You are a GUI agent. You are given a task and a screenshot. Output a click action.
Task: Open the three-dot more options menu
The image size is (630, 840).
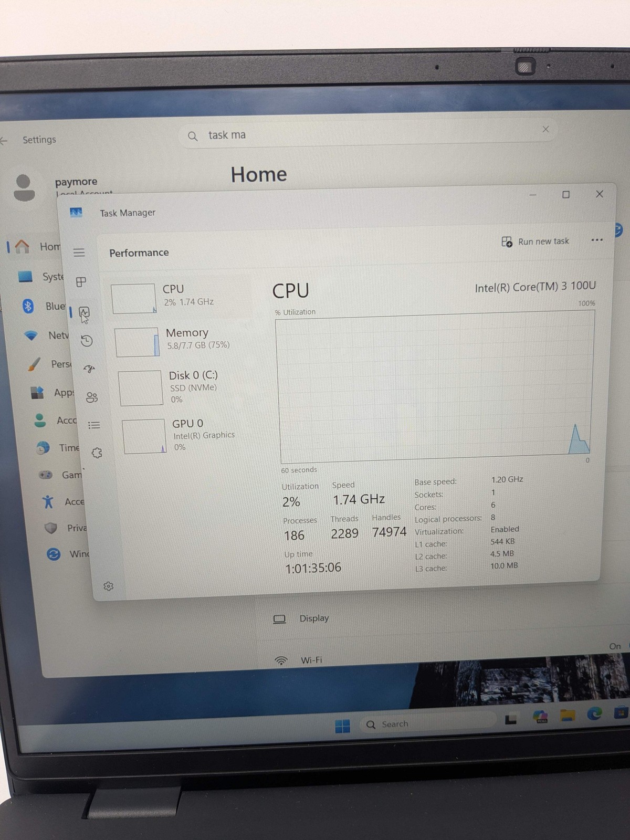(x=597, y=240)
